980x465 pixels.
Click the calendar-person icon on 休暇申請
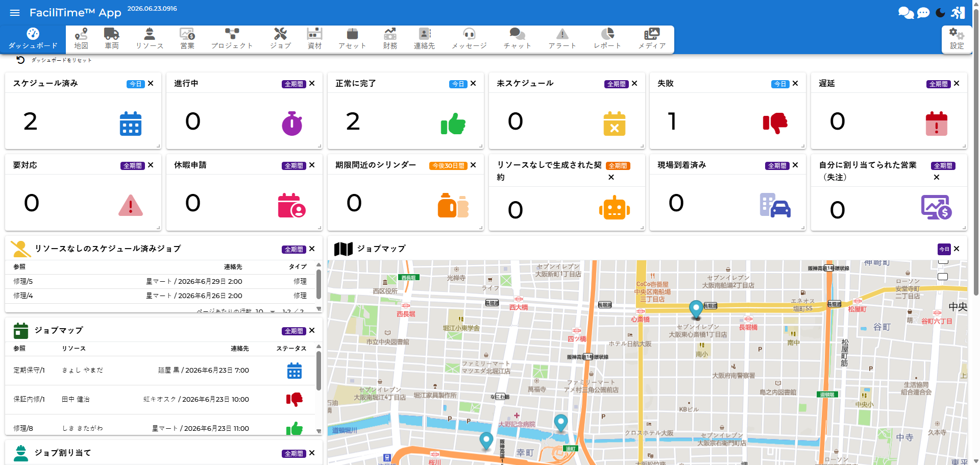[x=291, y=205]
